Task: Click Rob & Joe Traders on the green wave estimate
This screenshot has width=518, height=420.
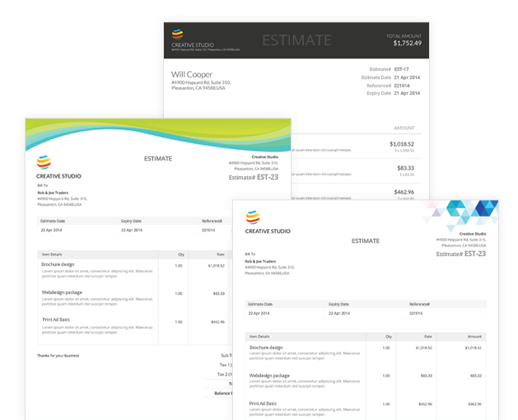Action: 53,193
